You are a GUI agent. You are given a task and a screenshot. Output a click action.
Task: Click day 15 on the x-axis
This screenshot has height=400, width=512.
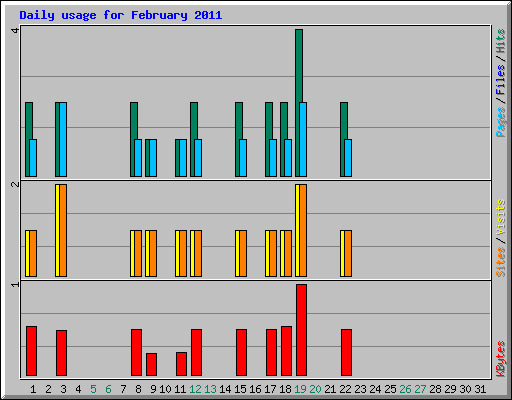coord(240,389)
